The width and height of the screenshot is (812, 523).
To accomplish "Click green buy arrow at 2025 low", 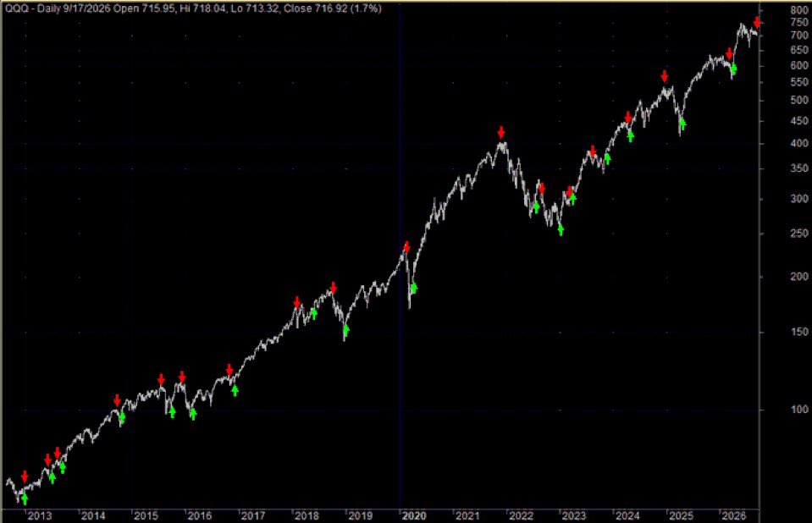I will (682, 124).
